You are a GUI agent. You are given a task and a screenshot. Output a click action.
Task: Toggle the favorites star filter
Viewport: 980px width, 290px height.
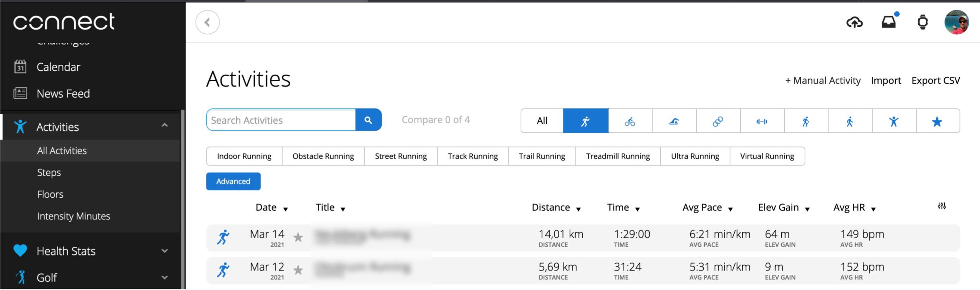click(937, 121)
